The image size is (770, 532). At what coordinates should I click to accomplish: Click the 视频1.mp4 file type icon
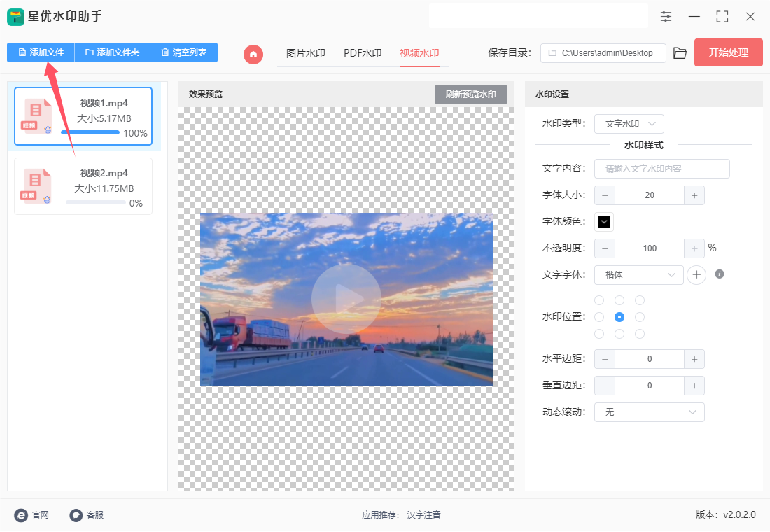[36, 116]
